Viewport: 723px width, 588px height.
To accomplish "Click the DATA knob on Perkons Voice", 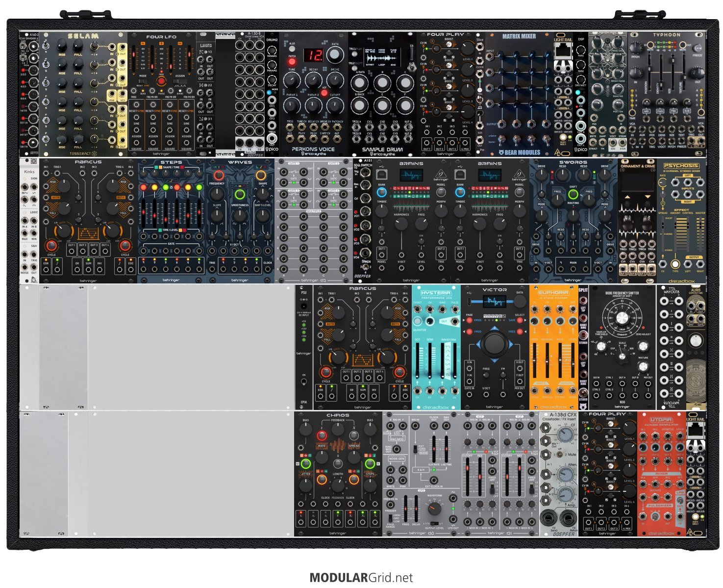I will click(x=335, y=54).
